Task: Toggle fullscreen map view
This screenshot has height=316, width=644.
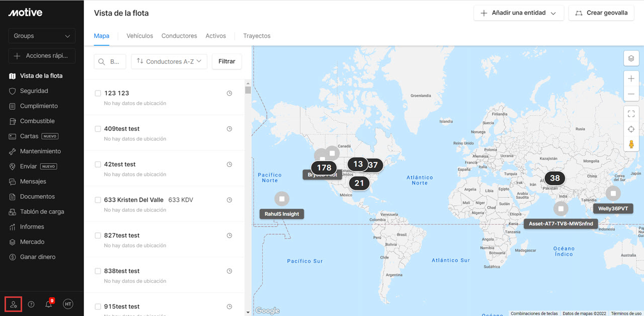Action: pyautogui.click(x=631, y=114)
